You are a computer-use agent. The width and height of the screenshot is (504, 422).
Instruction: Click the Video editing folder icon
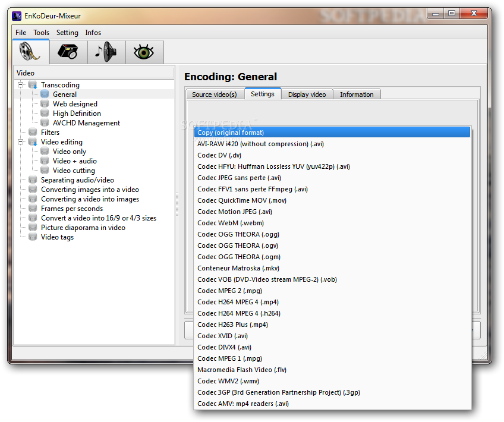(x=33, y=141)
